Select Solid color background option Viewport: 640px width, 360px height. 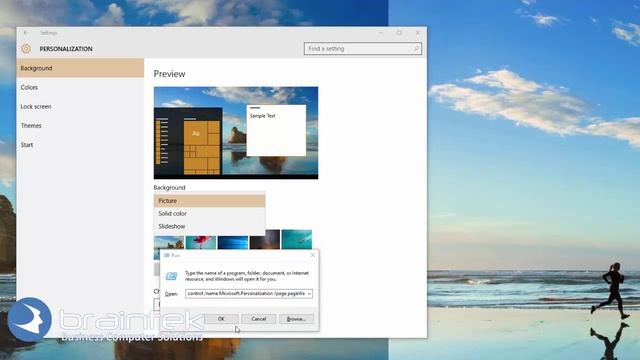(x=209, y=213)
